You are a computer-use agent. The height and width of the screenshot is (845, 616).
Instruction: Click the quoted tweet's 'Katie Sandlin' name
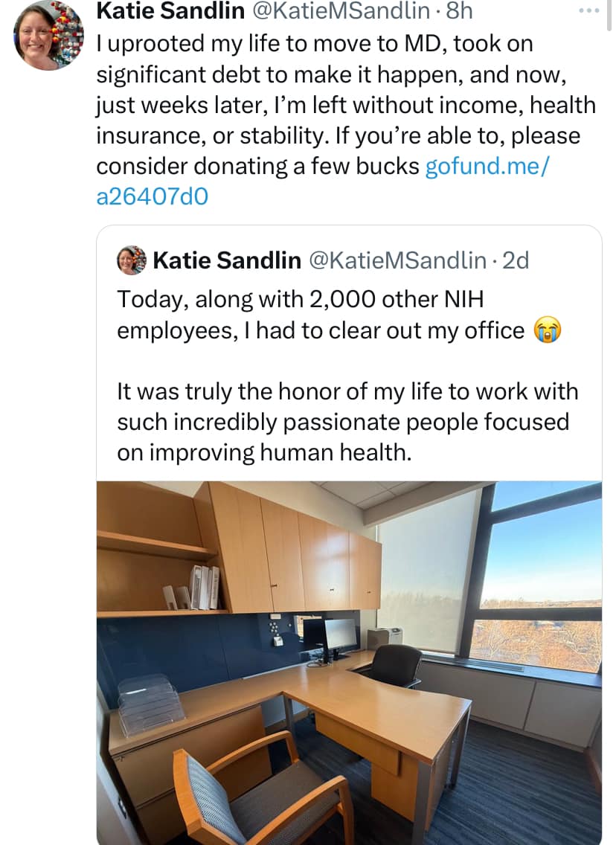pos(226,260)
